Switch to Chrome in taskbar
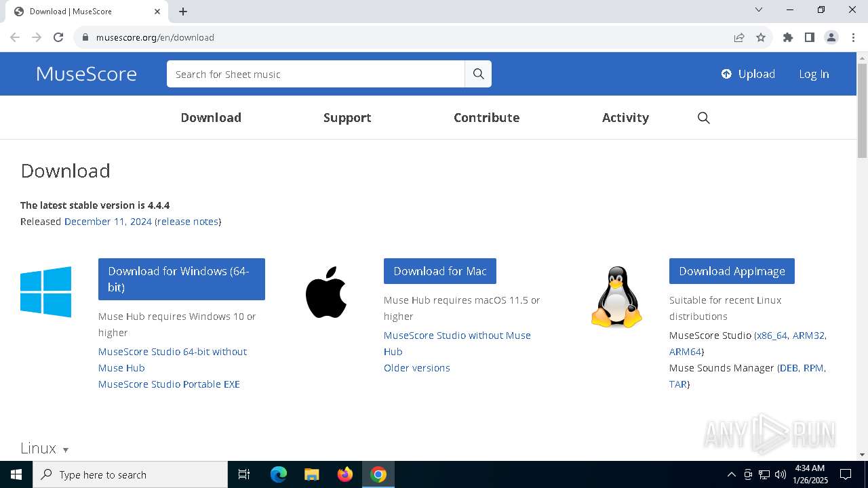This screenshot has height=488, width=868. [x=378, y=474]
